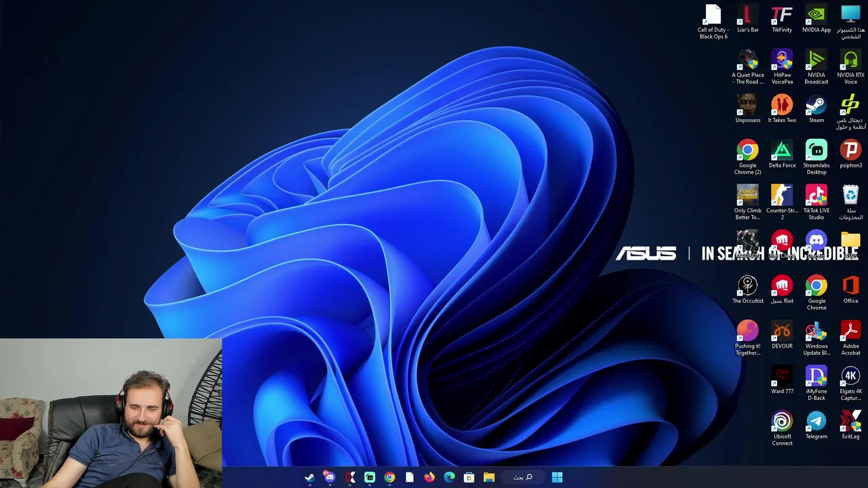Open Elgato 4K Capture desktop shortcut
868x488 pixels.
850,384
